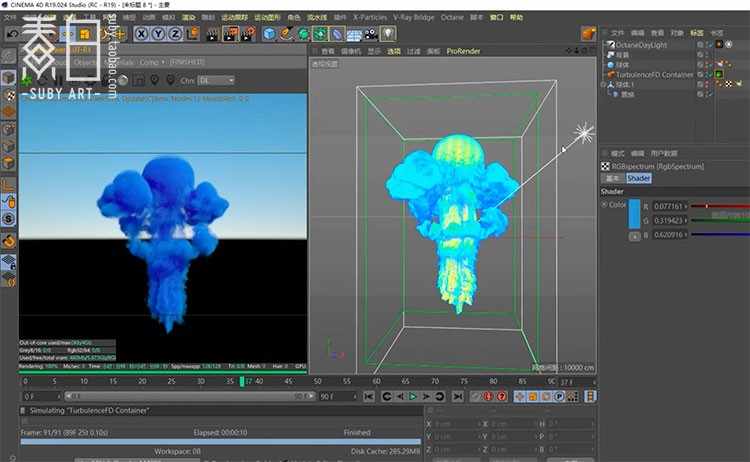Click the Render to Picture Viewer icon

point(231,34)
